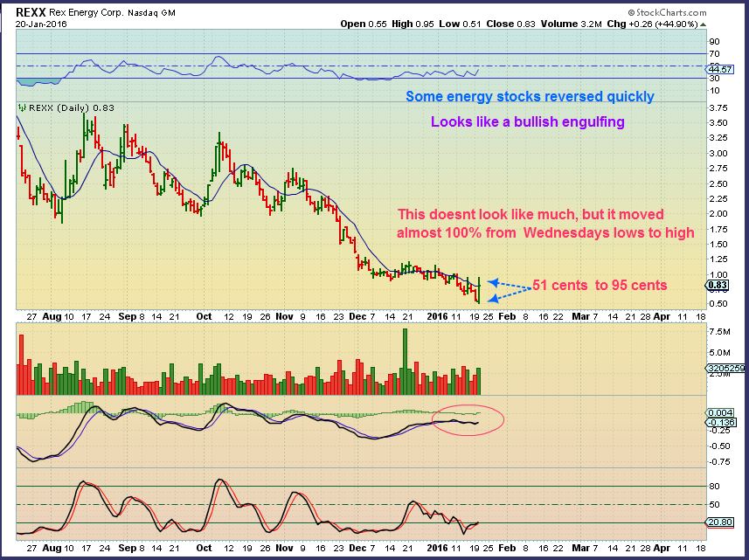Image resolution: width=749 pixels, height=560 pixels.
Task: Click 'Feb' on the bottom-most date axis
Action: tap(507, 548)
